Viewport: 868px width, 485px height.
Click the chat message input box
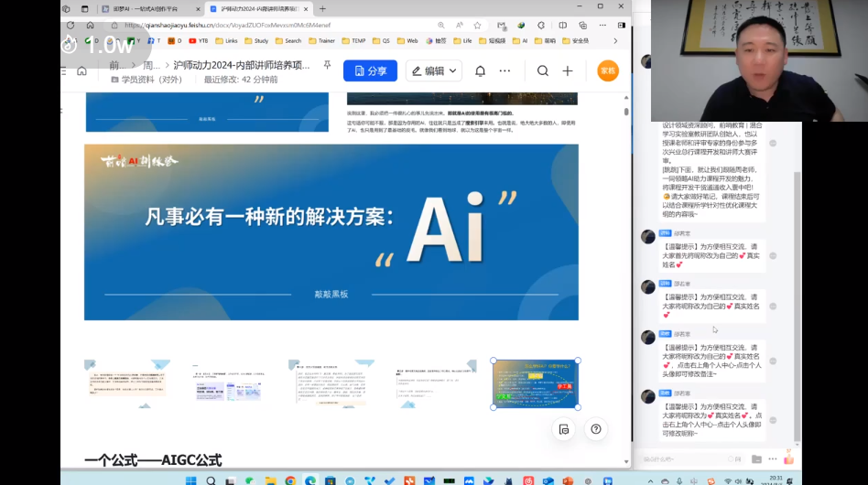tap(682, 459)
